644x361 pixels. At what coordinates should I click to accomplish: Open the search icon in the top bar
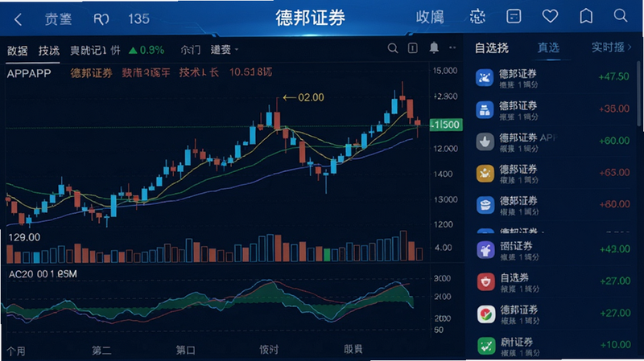coord(620,16)
